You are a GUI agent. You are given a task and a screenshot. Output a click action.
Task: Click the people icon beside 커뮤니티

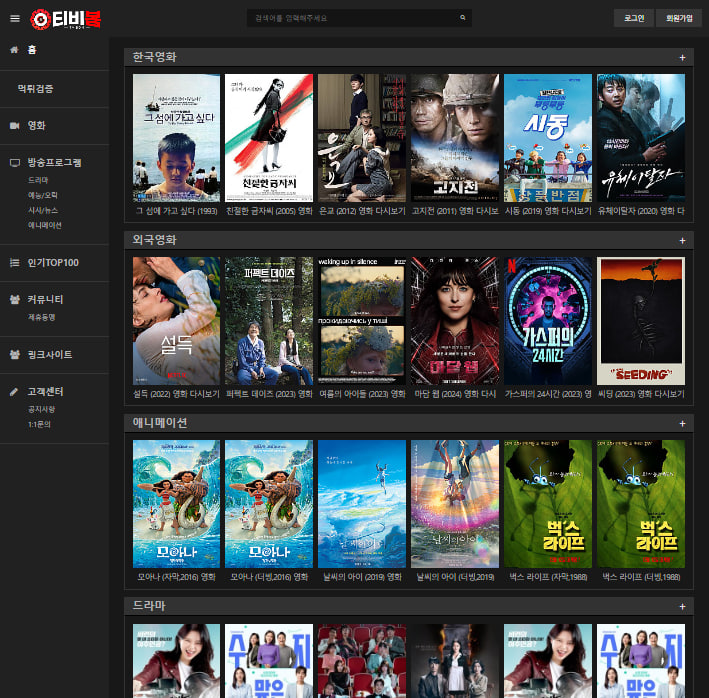click(15, 299)
